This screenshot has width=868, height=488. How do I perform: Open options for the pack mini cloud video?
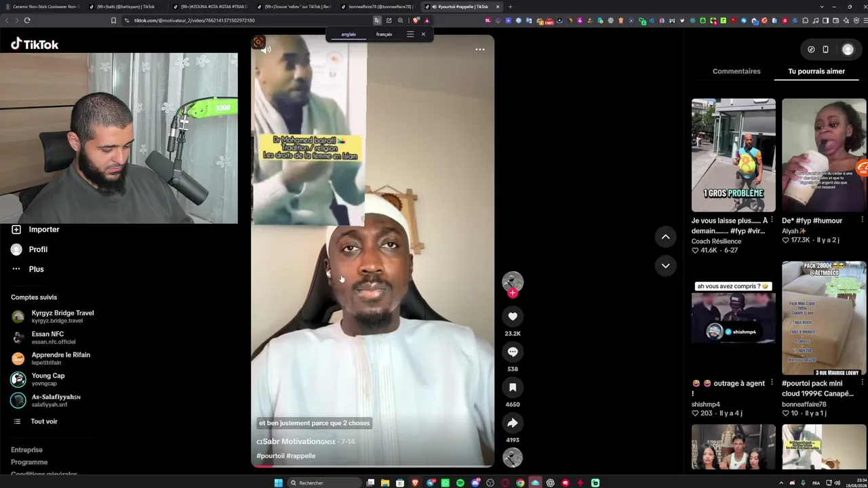tap(862, 383)
